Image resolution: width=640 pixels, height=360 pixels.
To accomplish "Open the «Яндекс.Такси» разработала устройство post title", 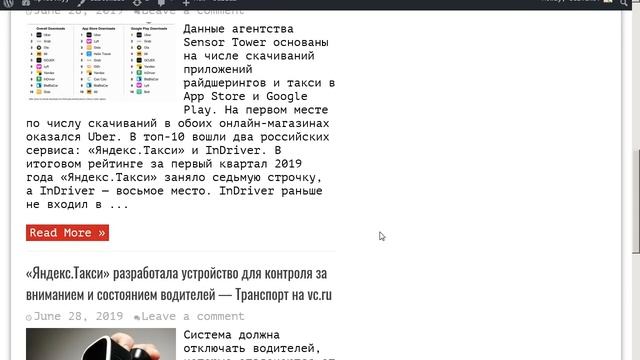I will pos(179,284).
